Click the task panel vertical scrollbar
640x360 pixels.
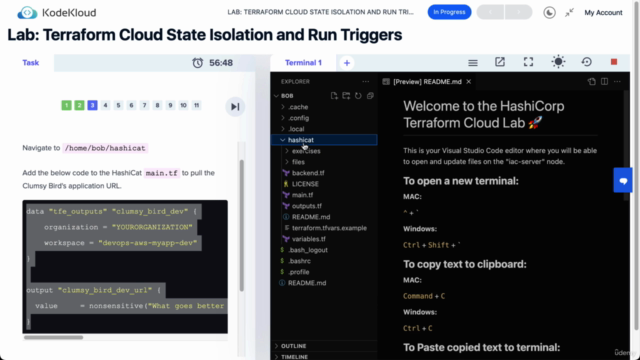pyautogui.click(x=242, y=226)
